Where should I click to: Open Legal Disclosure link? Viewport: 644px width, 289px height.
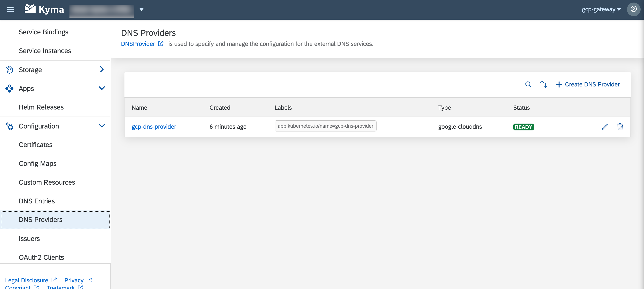27,280
